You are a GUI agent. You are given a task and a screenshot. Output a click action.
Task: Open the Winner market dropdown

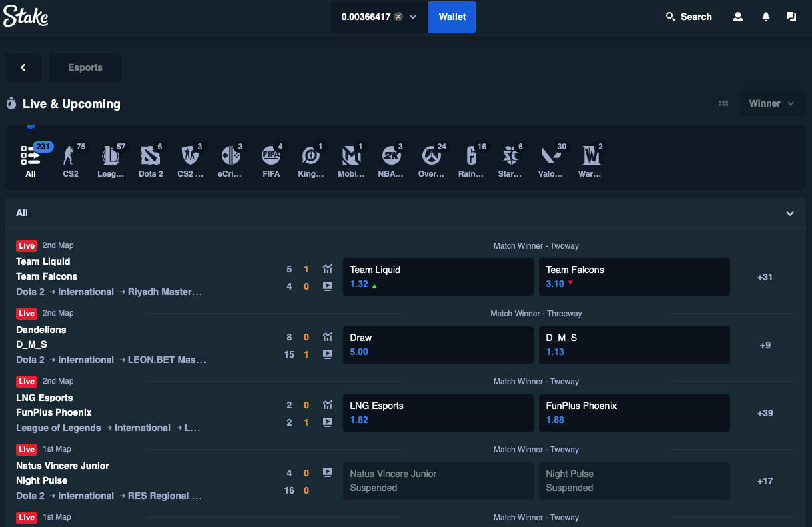point(772,103)
